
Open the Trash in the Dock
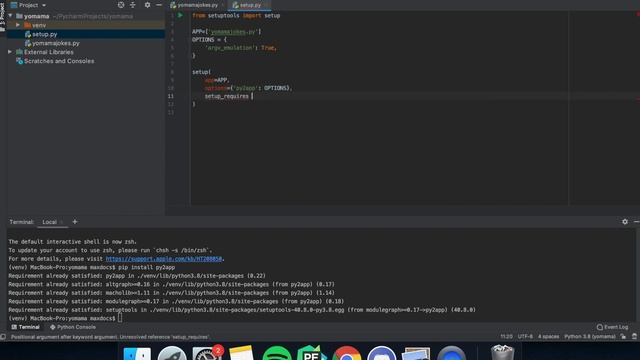coord(502,353)
